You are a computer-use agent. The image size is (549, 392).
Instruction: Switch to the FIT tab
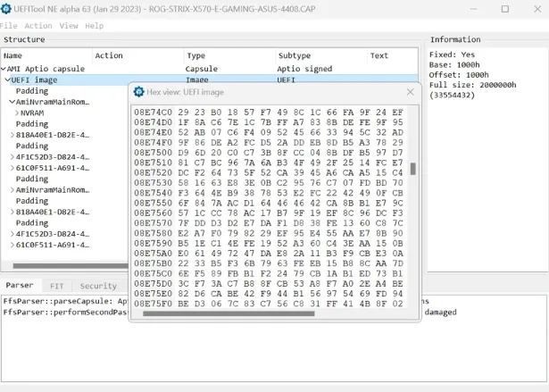57,286
